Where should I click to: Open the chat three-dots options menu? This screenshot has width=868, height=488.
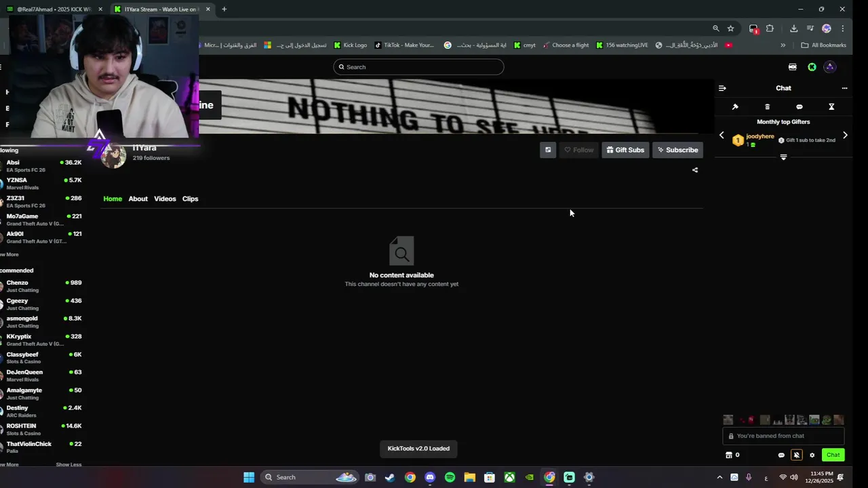tap(844, 88)
